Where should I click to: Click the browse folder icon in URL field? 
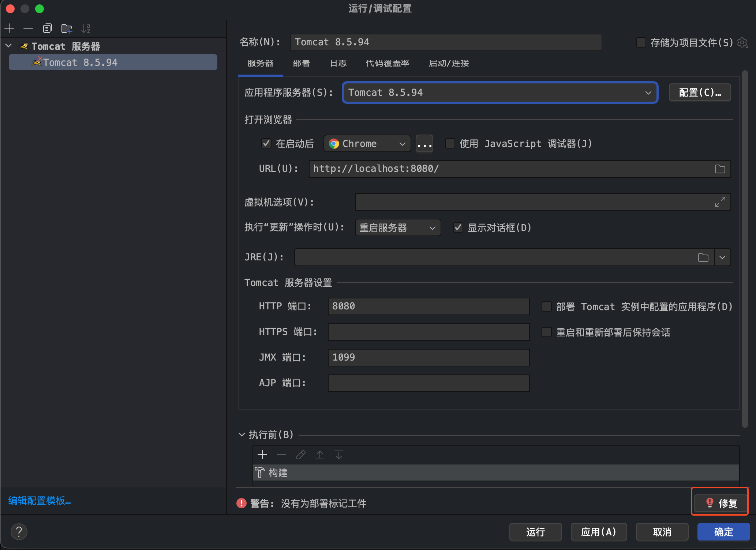720,169
